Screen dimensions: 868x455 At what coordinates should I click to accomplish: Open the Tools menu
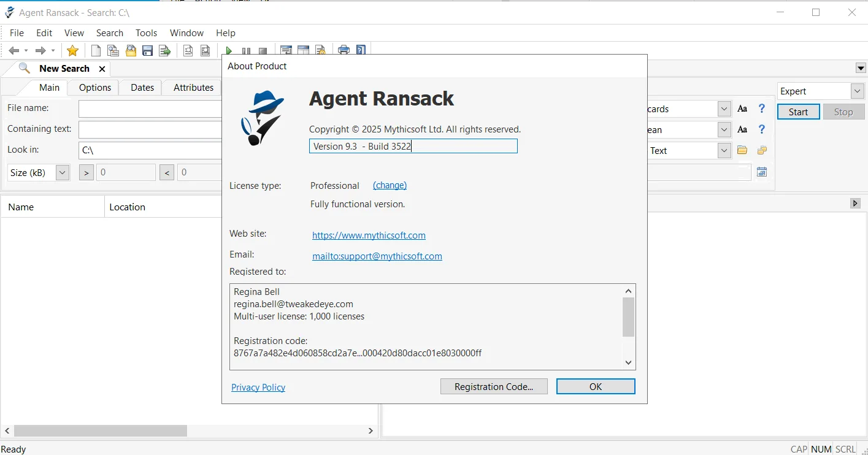tap(147, 33)
